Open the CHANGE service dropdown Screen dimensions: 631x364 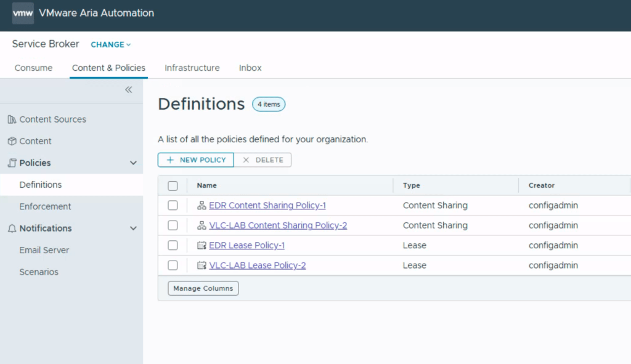111,45
